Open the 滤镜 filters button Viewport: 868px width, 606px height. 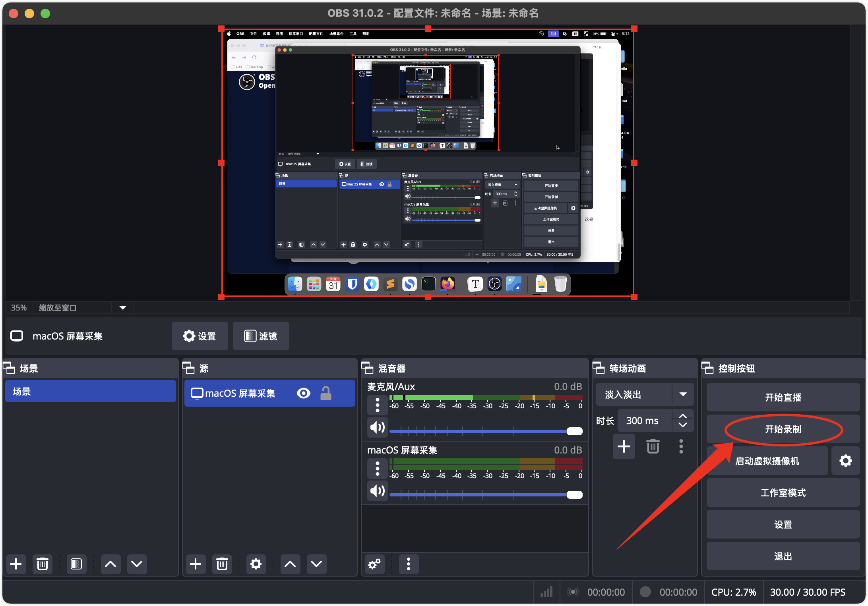(261, 336)
